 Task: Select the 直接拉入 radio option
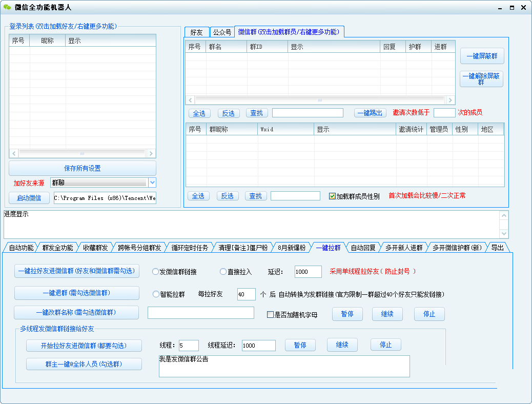[x=223, y=272]
